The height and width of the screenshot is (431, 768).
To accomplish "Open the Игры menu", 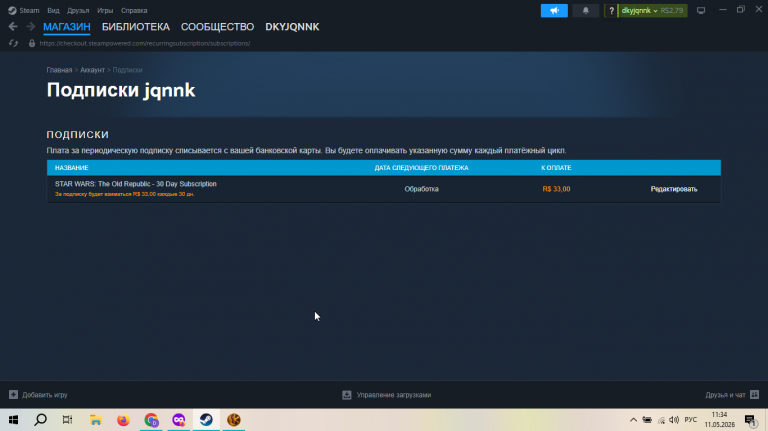I will click(105, 10).
